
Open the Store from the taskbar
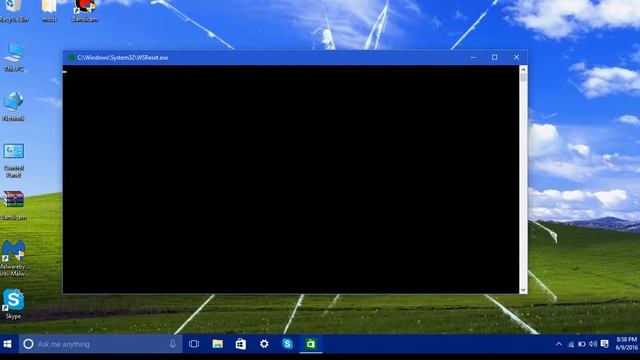[x=241, y=344]
